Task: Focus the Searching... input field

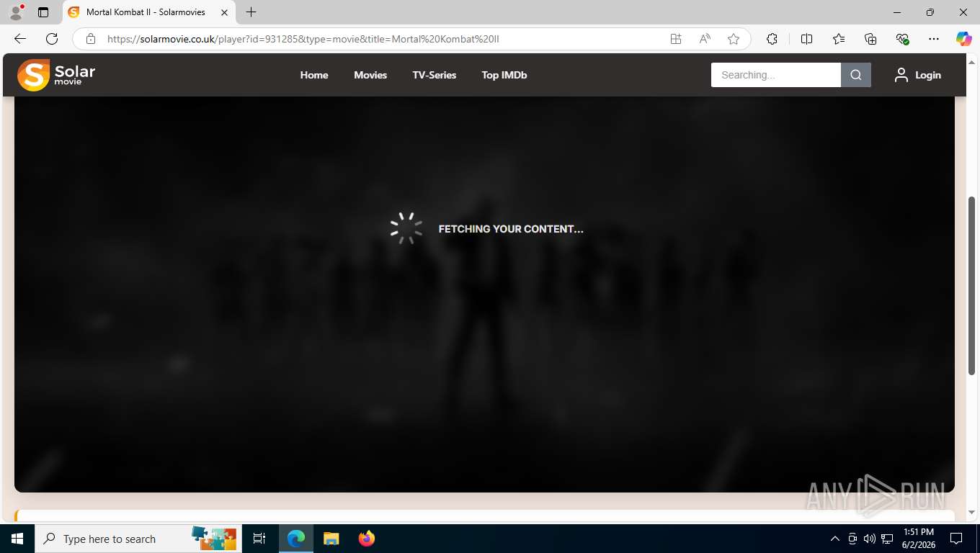Action: [776, 75]
